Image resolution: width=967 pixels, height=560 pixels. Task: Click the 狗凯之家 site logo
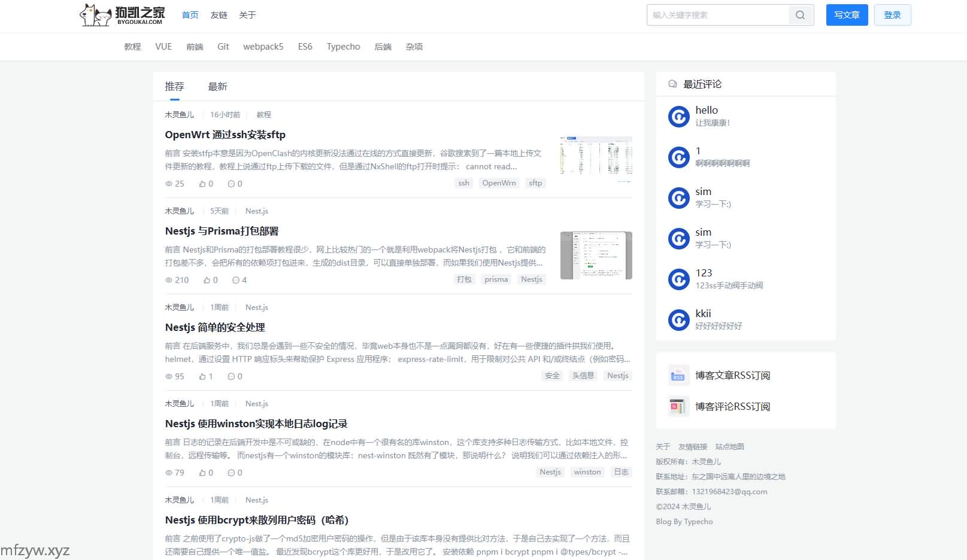[122, 15]
